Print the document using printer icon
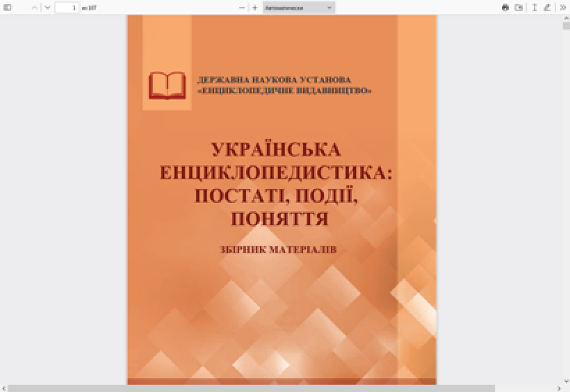Viewport: 570px width, 392px height. click(x=505, y=8)
